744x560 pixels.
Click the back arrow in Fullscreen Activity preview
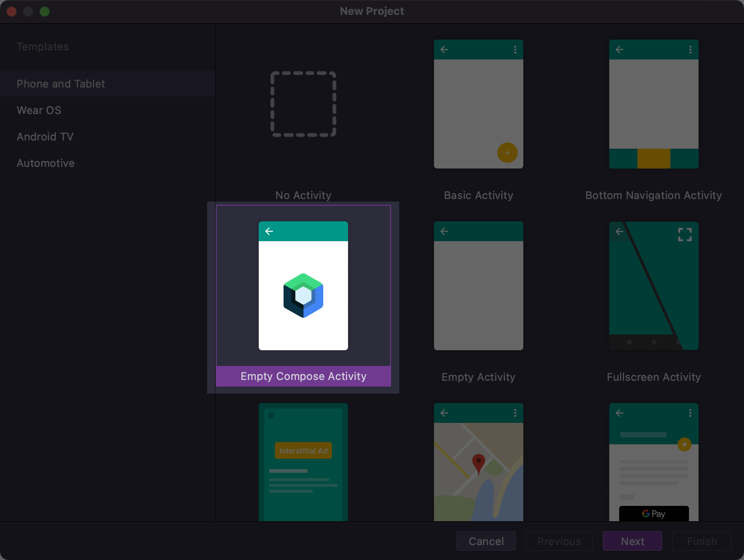click(x=620, y=231)
